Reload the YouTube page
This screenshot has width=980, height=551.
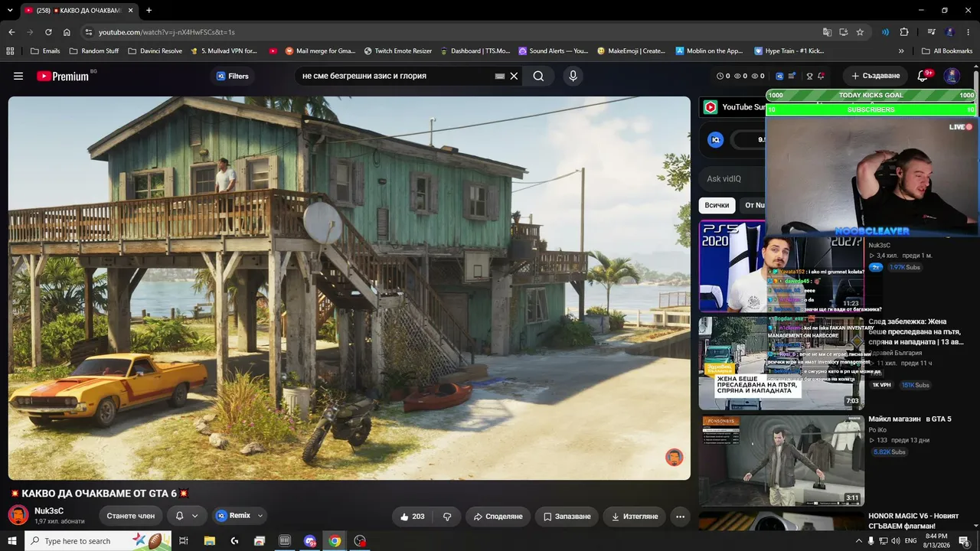(x=48, y=32)
